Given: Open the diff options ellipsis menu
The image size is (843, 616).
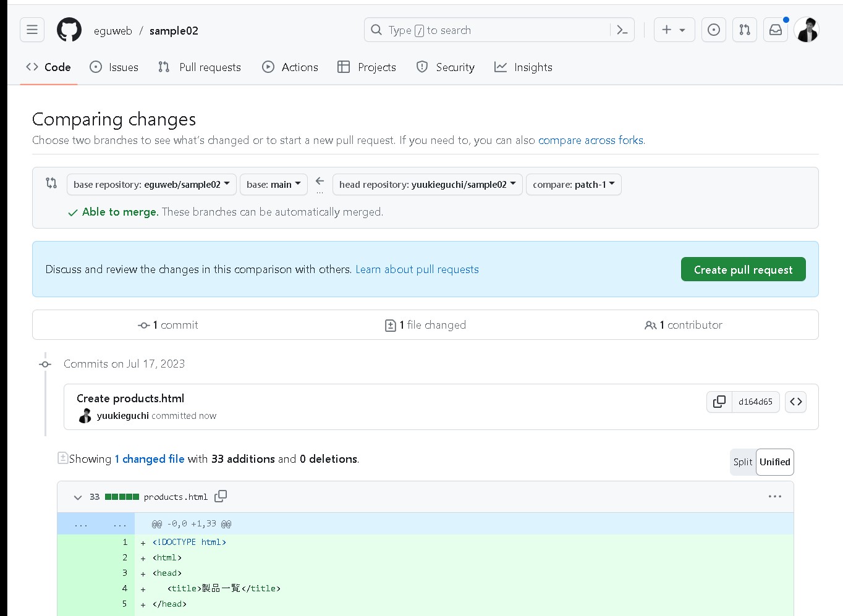Looking at the screenshot, I should click(775, 496).
